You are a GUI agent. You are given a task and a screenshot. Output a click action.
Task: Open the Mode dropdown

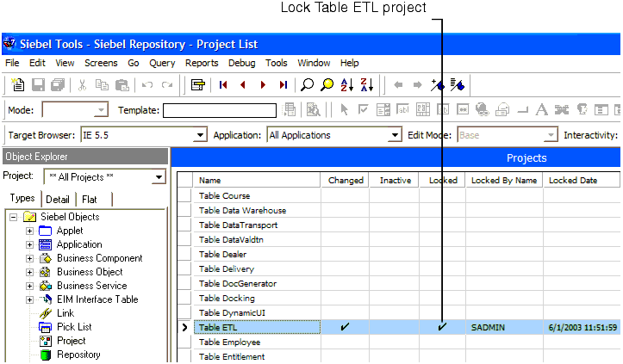(x=102, y=110)
